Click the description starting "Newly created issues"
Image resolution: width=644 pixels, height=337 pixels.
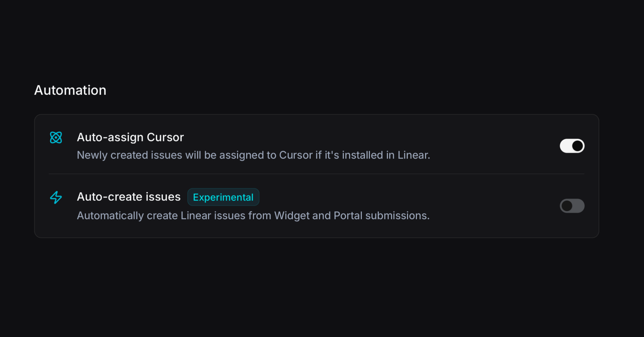(x=253, y=155)
